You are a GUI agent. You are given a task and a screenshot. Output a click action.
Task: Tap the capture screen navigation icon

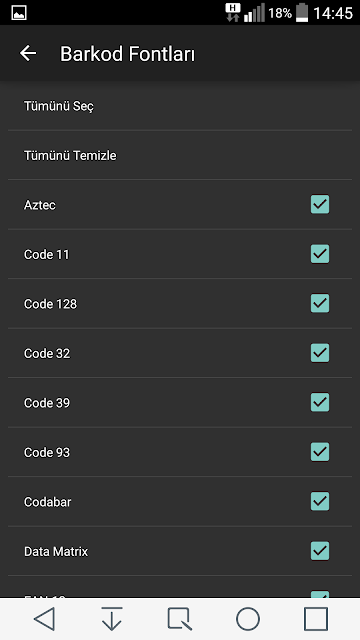click(x=180, y=619)
